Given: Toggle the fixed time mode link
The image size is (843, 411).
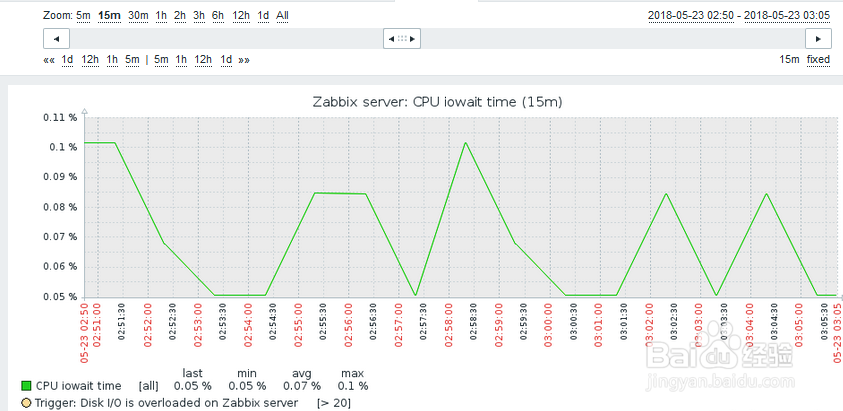Looking at the screenshot, I should tap(818, 60).
